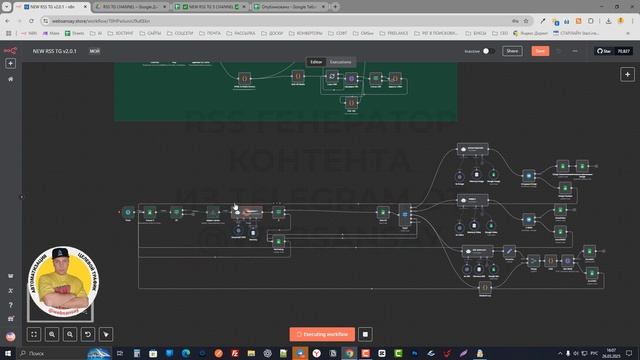Viewport: 640px width, 360px height.
Task: Click the Executing workflow button
Action: coord(322,334)
